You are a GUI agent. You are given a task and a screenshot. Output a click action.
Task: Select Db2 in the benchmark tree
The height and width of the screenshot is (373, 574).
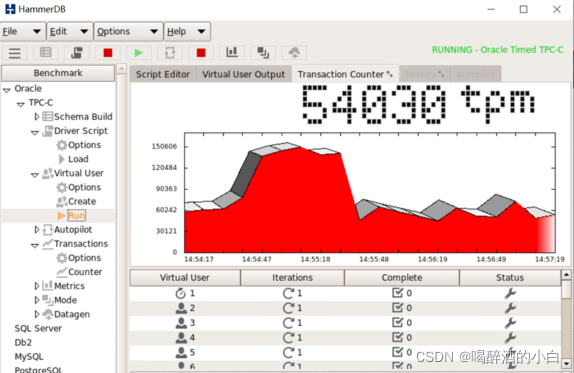[23, 343]
